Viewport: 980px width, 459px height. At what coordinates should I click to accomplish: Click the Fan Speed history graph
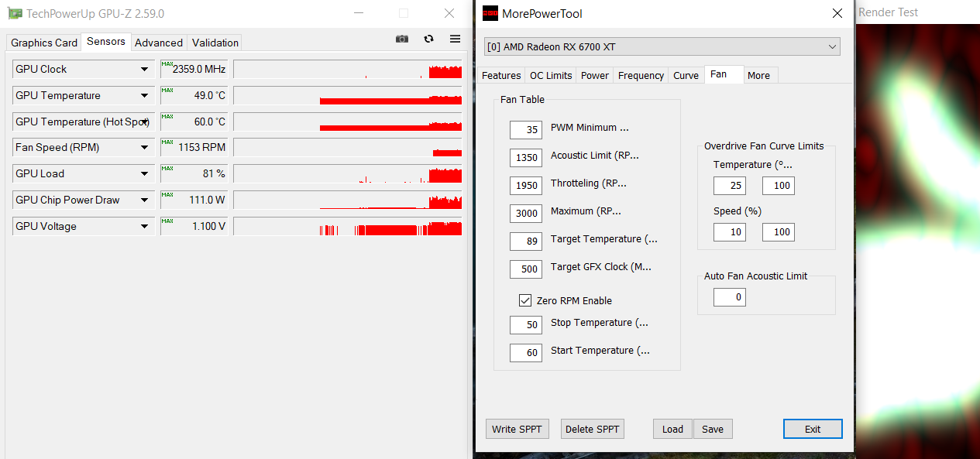click(348, 147)
